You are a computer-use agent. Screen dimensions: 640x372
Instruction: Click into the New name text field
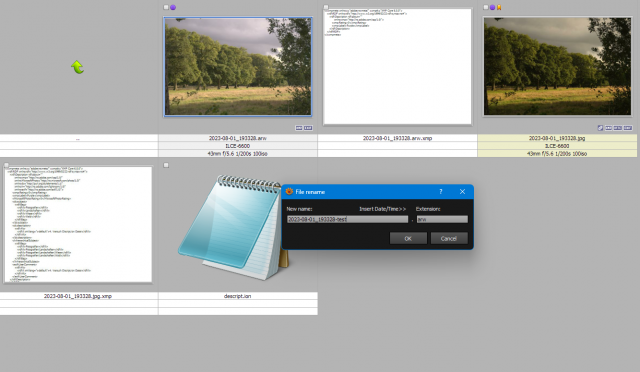(347, 219)
